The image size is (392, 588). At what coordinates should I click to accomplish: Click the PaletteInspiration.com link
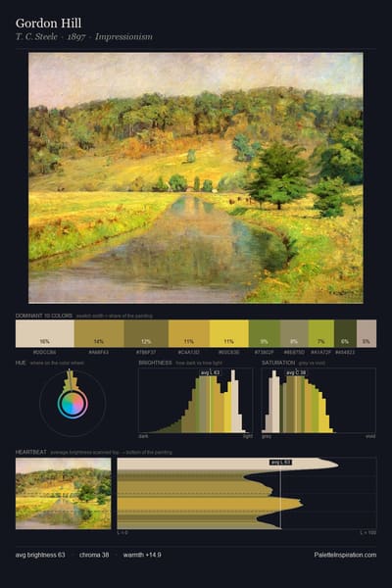(x=345, y=555)
